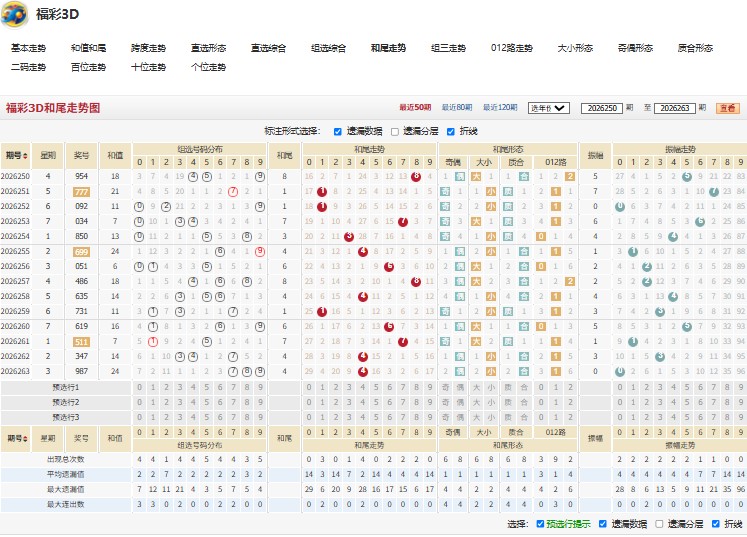Open 个位走势 chart
The height and width of the screenshot is (537, 747).
pos(209,67)
